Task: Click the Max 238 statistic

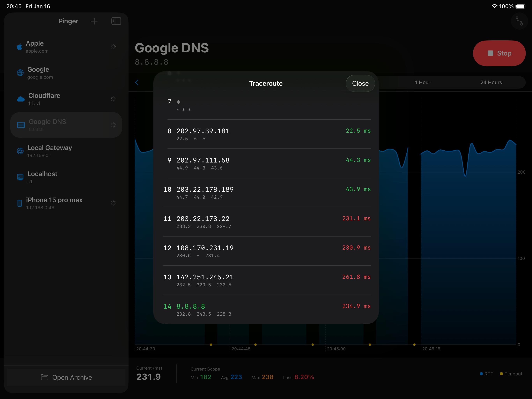Action: (x=262, y=377)
